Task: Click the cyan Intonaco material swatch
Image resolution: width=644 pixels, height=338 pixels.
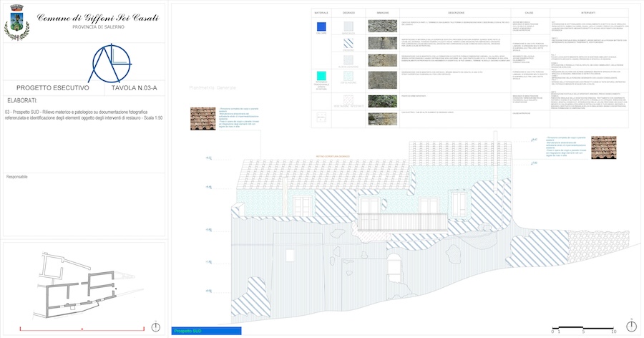Action: point(322,74)
